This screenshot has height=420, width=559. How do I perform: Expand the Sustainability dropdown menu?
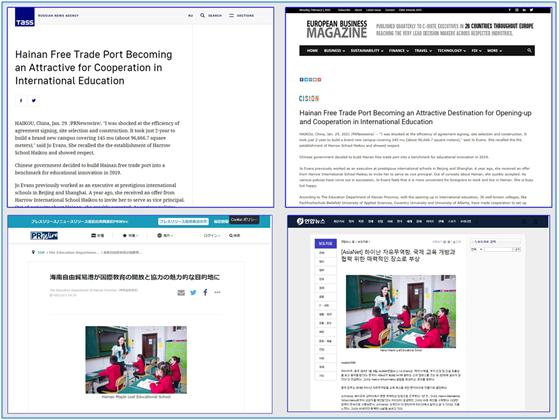point(367,51)
